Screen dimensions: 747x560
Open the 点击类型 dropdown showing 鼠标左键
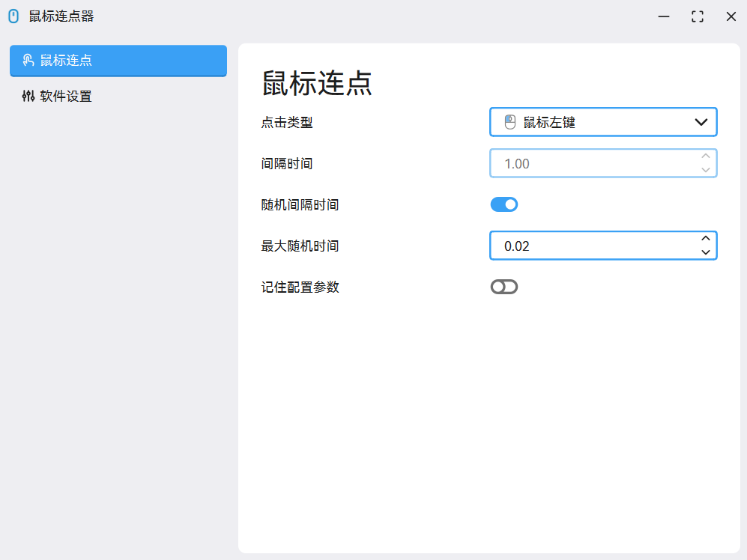tap(603, 122)
